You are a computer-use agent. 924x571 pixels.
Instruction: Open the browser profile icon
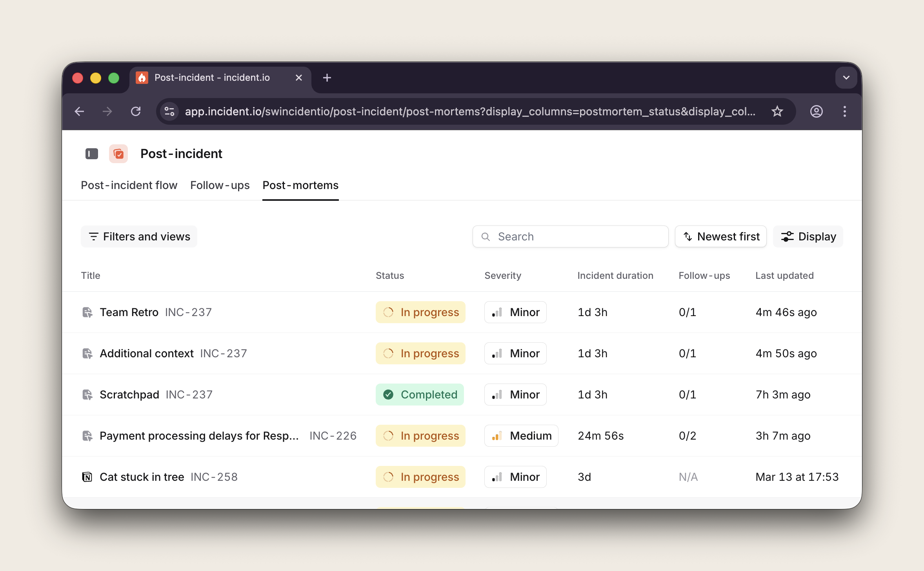tap(816, 111)
